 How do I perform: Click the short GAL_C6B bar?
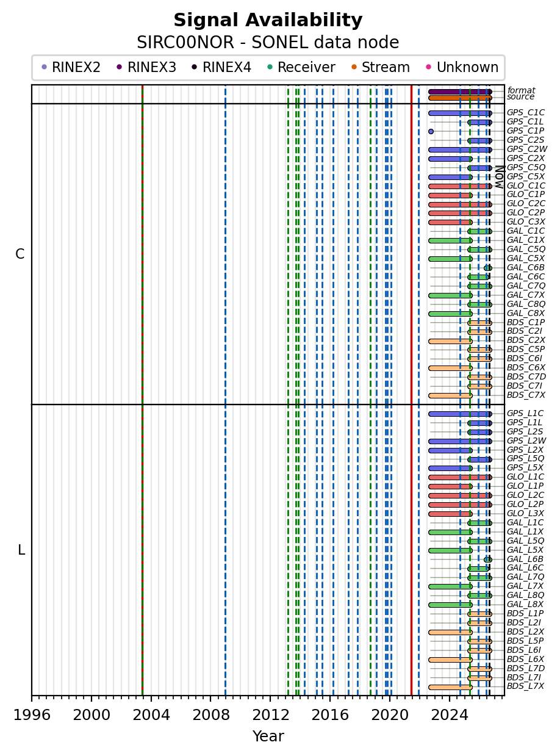[x=488, y=268]
